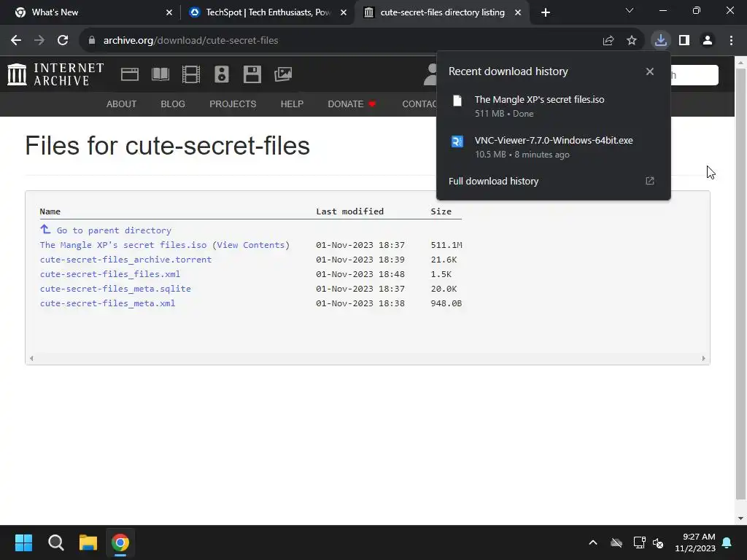Viewport: 747px width, 560px height.
Task: Open Windows taskbar search
Action: [55, 542]
